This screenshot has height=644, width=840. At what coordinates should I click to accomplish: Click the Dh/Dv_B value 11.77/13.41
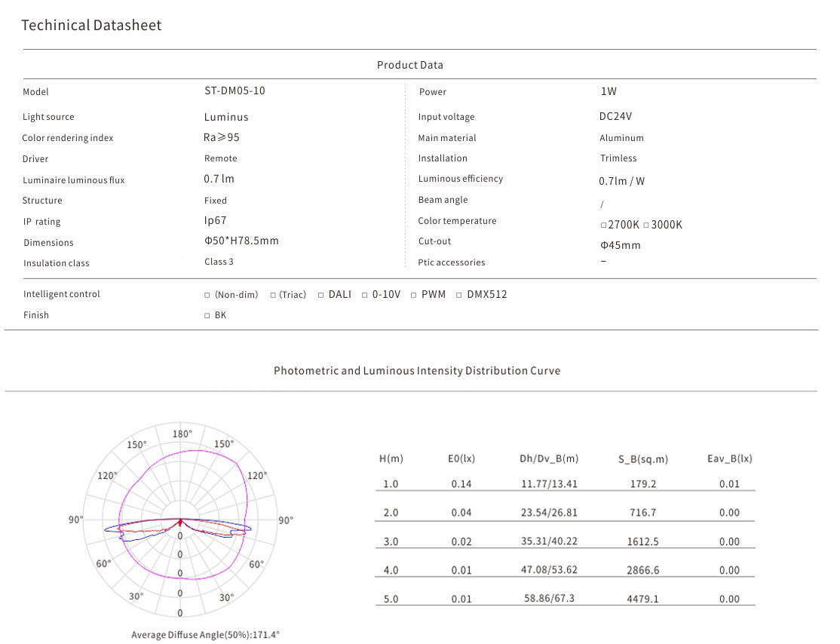coord(549,484)
